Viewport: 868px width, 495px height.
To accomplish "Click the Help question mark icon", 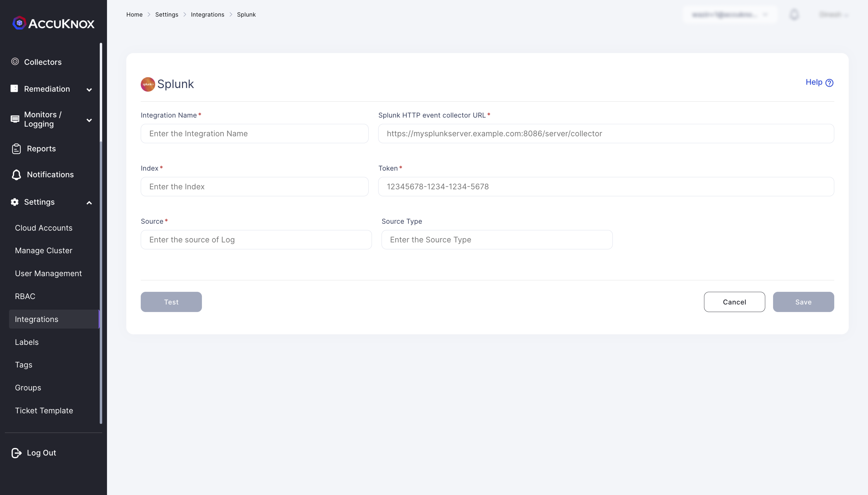I will [x=829, y=83].
